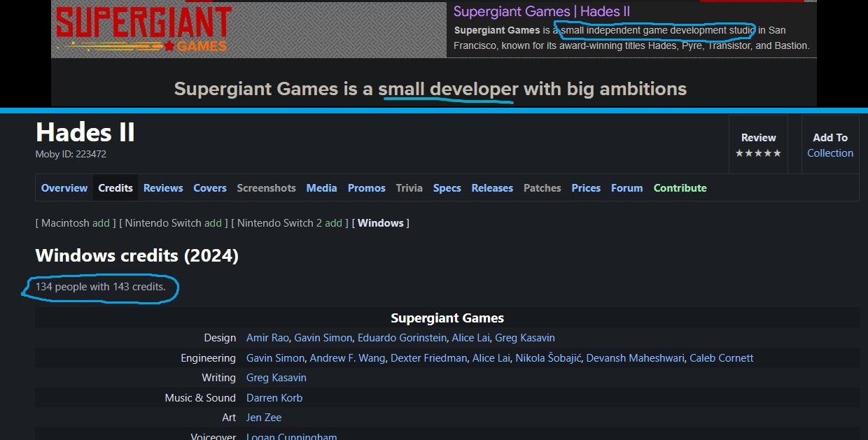Check the Prices tab
The height and width of the screenshot is (440, 868).
click(x=586, y=188)
